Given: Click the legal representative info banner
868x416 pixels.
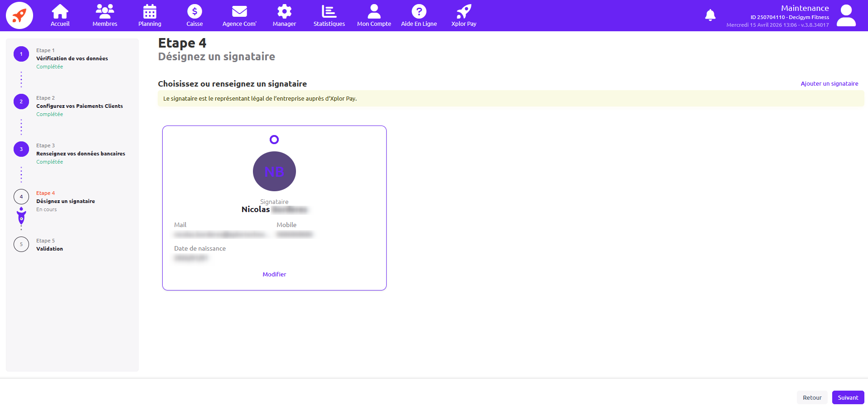Looking at the screenshot, I should tap(511, 98).
